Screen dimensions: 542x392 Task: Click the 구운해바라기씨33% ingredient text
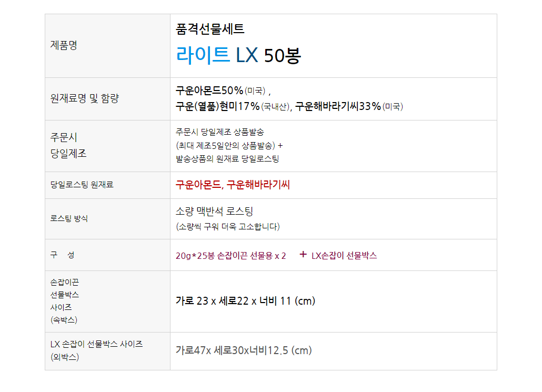(x=337, y=106)
